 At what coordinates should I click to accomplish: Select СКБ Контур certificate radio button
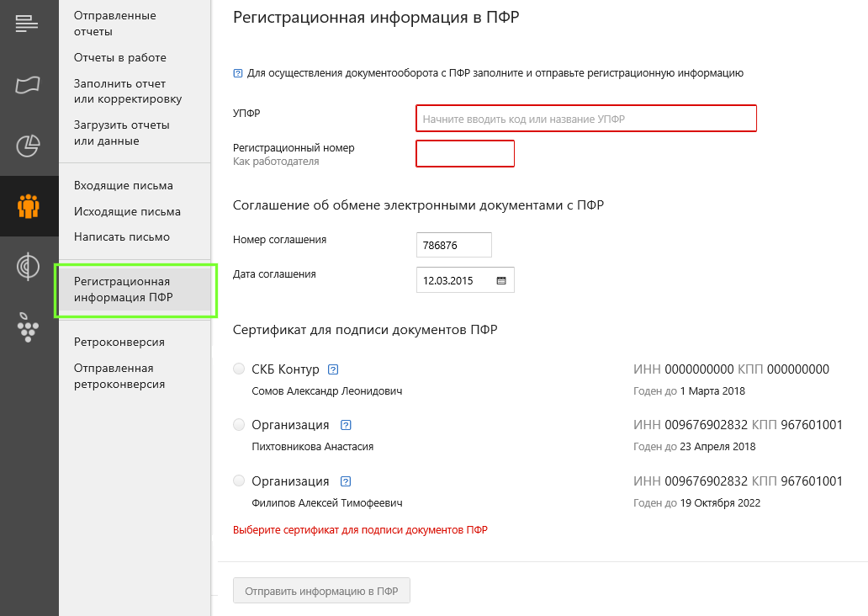coord(239,369)
